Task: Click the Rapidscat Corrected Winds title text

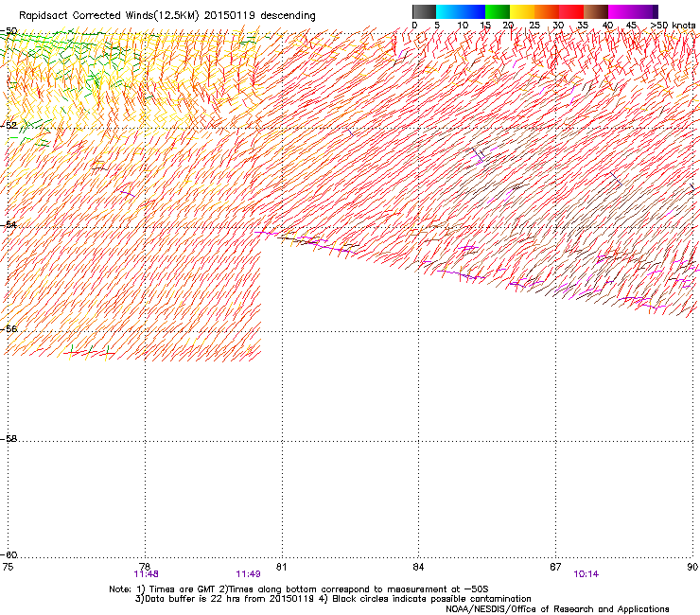Action: (x=167, y=16)
